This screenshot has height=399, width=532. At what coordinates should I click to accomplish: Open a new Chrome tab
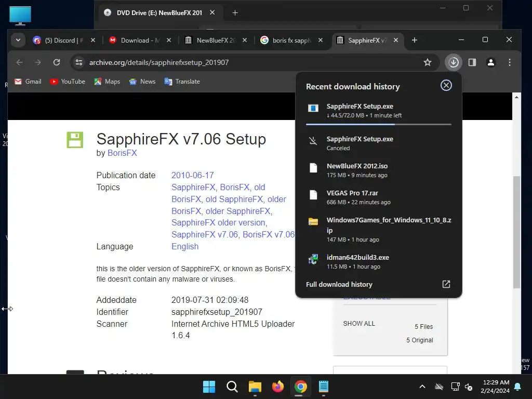point(414,40)
